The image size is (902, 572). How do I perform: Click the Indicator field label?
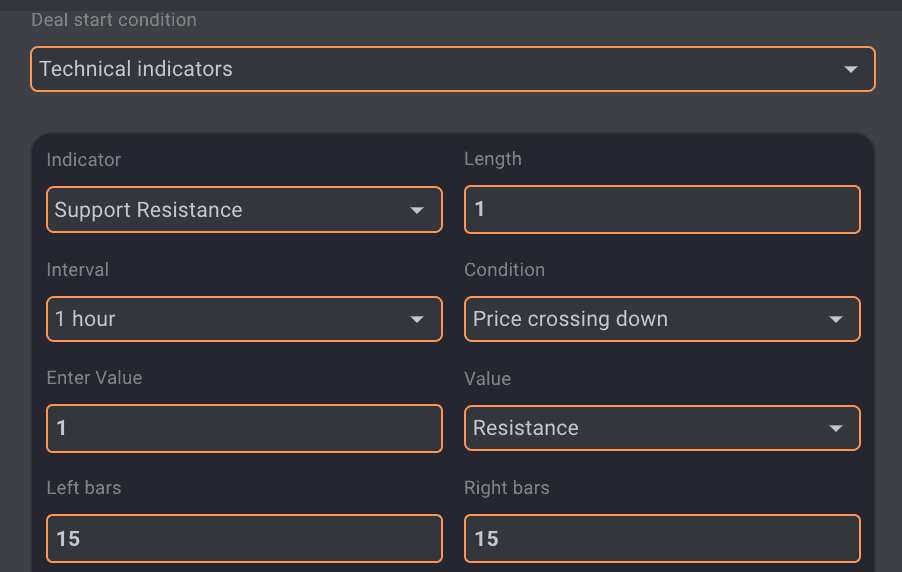pyautogui.click(x=84, y=160)
